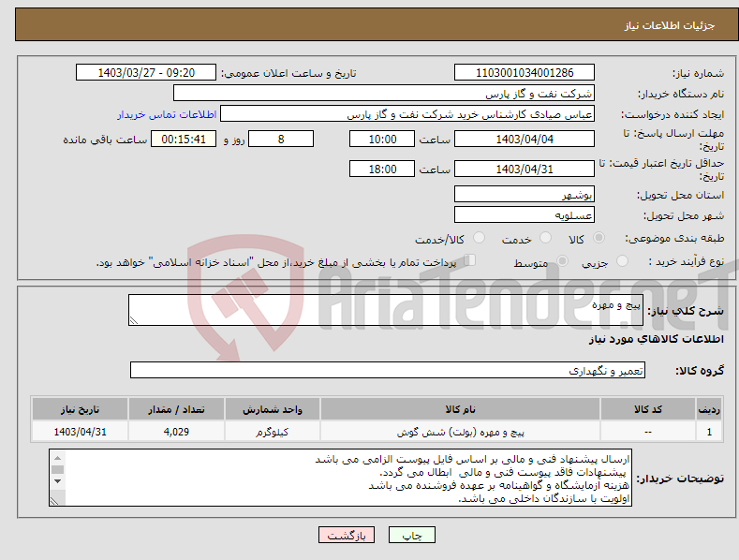Click the چاپ (print) button
This screenshot has height=560, width=739.
click(411, 535)
